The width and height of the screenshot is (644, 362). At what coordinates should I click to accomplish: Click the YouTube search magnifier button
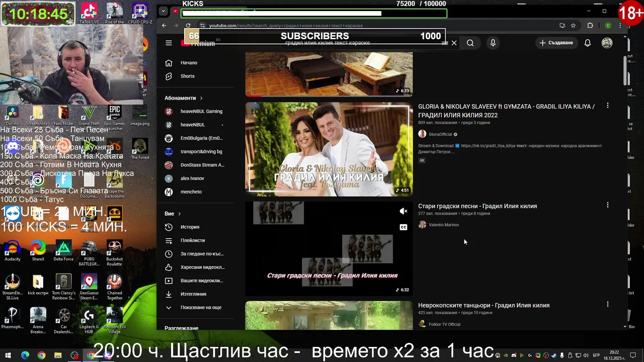[x=470, y=43]
